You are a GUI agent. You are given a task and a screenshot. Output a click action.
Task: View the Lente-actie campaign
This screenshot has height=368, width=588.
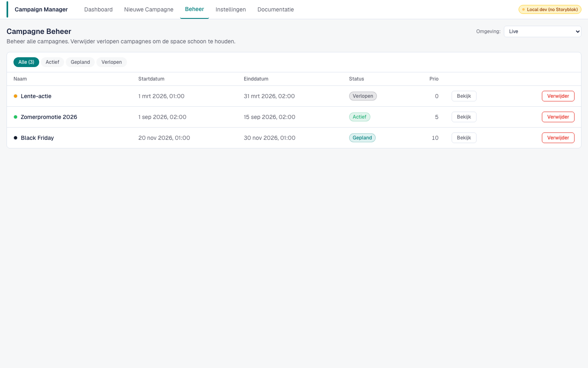464,96
